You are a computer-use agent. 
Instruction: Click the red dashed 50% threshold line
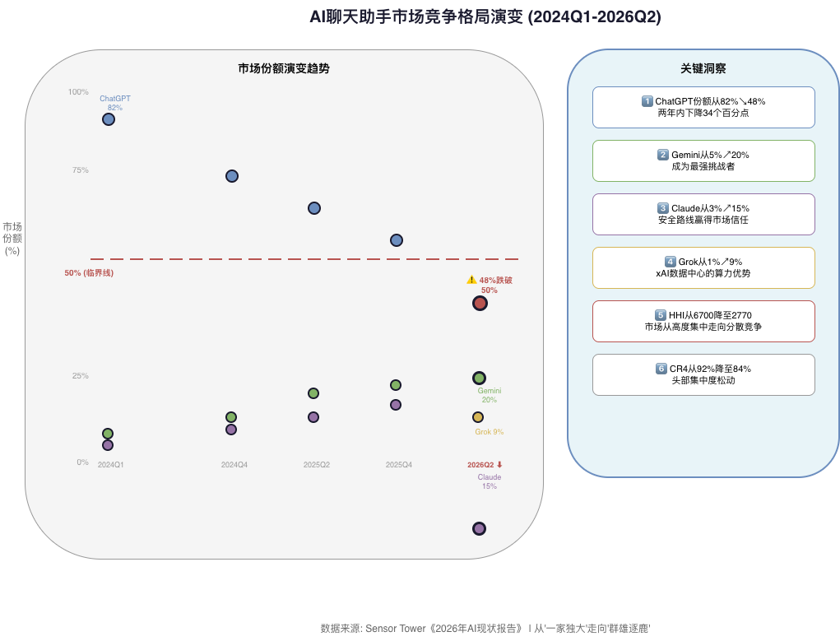click(x=304, y=259)
